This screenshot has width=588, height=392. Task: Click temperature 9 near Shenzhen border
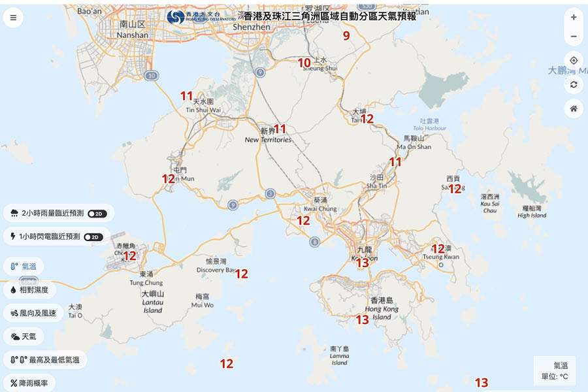[346, 36]
